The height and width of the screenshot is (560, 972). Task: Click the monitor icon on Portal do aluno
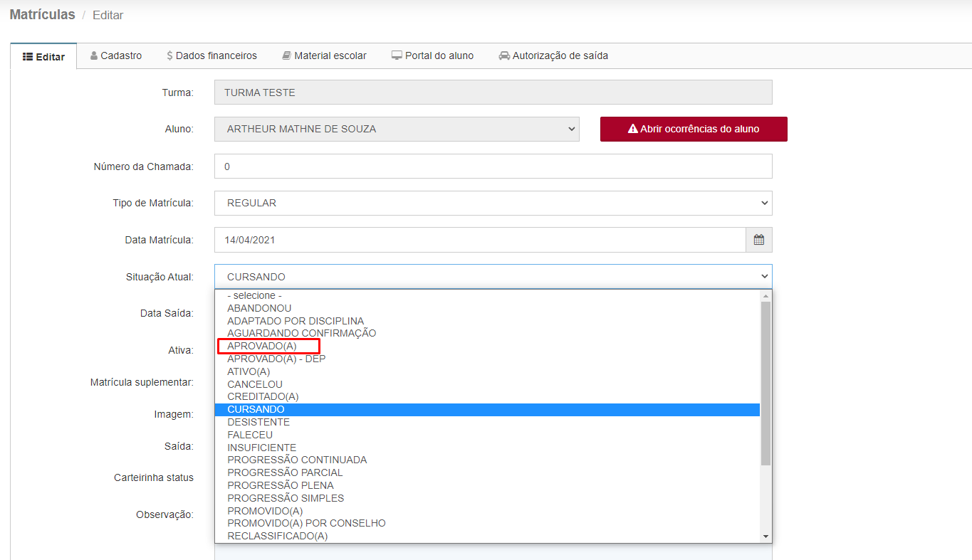(x=397, y=56)
